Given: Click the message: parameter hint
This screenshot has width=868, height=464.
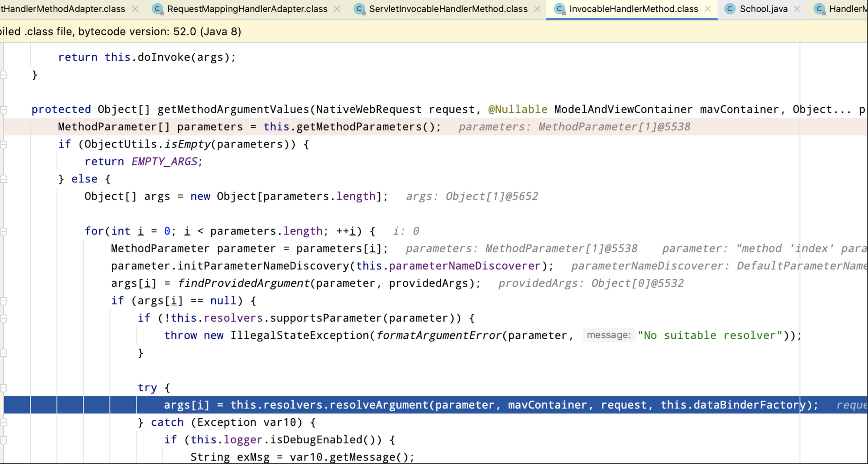Looking at the screenshot, I should [608, 335].
